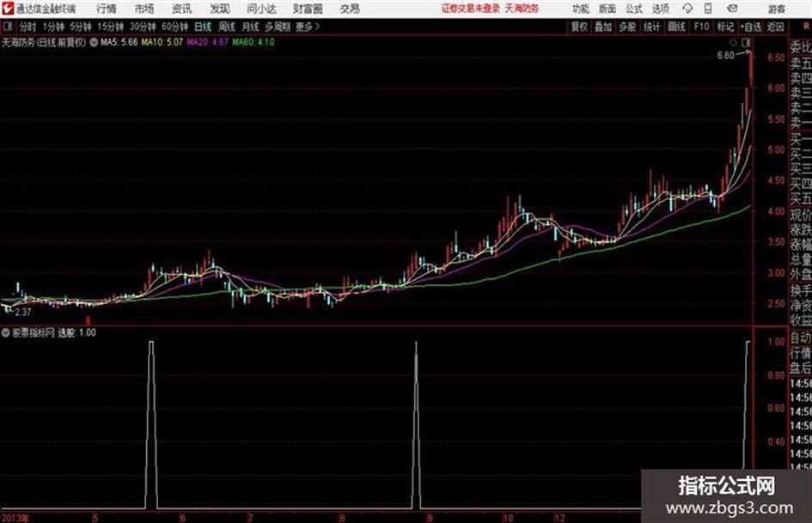This screenshot has height=523, width=812.
Task: Open the 财富圈 menu
Action: tap(308, 9)
